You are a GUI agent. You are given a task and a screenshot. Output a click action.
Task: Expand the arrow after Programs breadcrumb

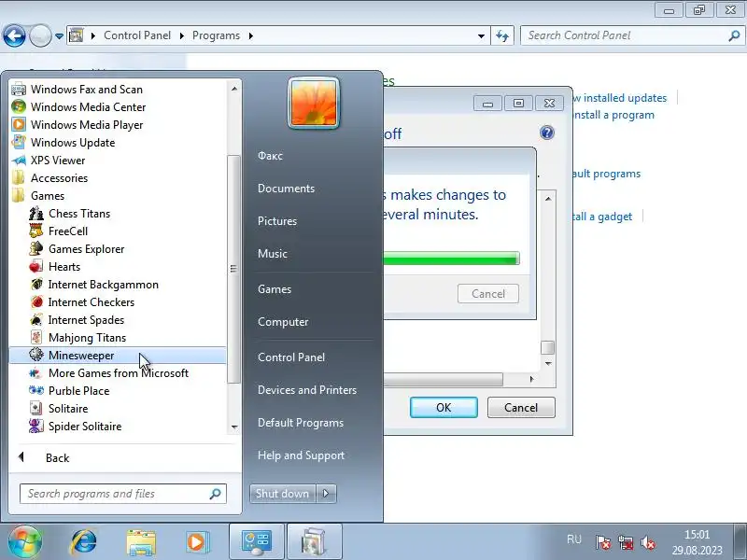[250, 35]
